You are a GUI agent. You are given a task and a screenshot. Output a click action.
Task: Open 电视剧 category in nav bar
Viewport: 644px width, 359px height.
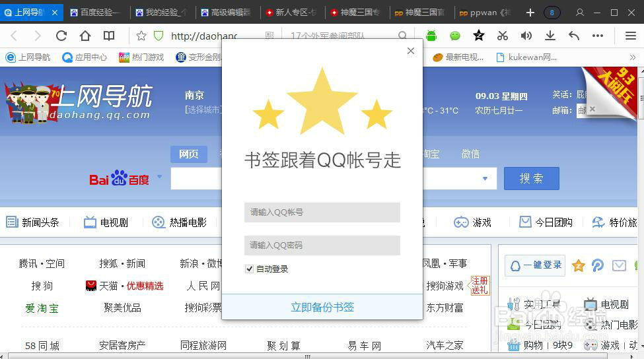pyautogui.click(x=106, y=222)
